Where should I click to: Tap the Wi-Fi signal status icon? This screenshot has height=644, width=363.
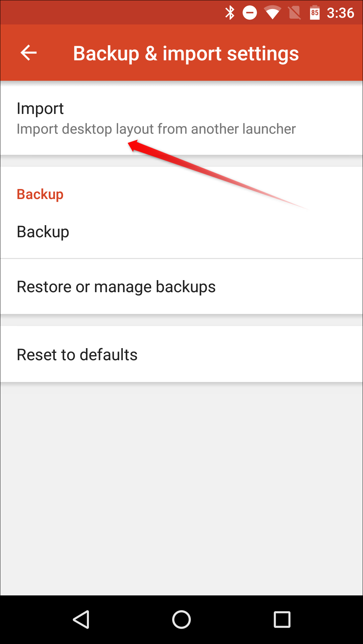272,13
